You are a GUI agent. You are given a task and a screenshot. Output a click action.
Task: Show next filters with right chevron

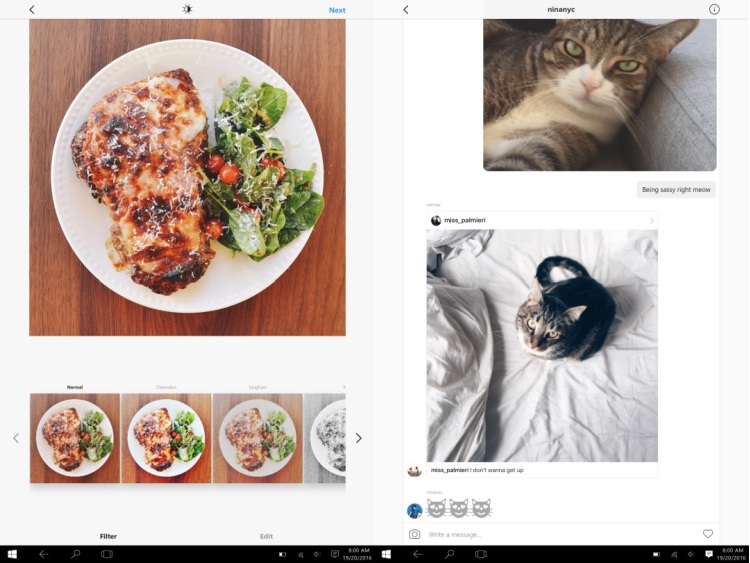pos(359,438)
